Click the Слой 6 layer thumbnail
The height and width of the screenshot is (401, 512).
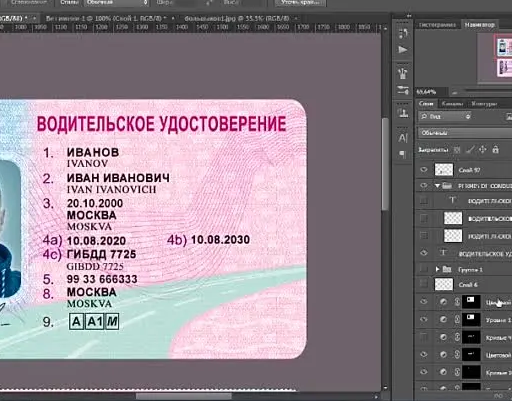(444, 284)
